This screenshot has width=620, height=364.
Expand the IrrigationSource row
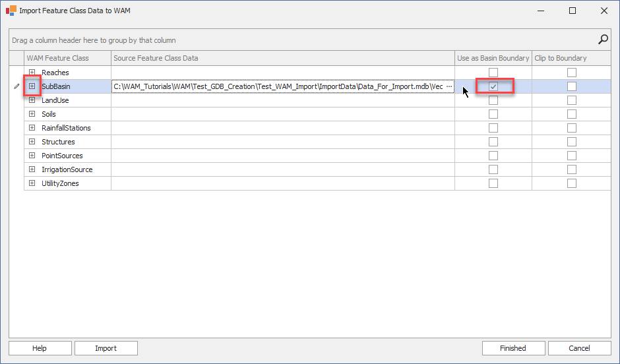[32, 169]
